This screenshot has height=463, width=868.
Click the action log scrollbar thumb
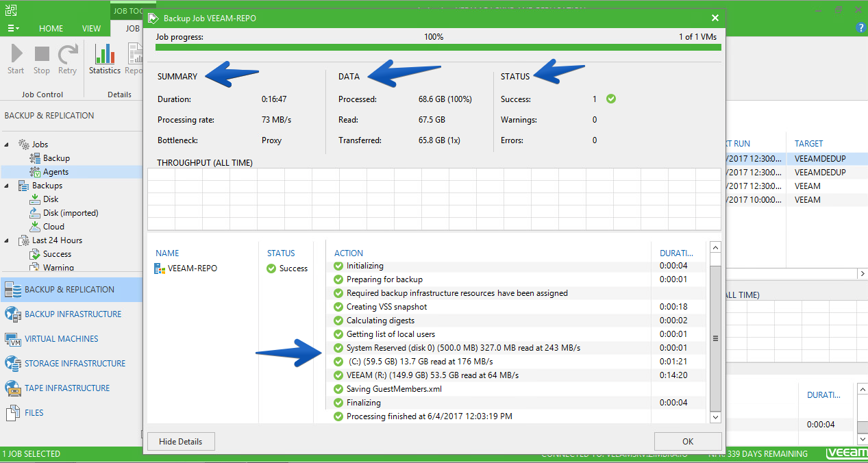[x=716, y=338]
